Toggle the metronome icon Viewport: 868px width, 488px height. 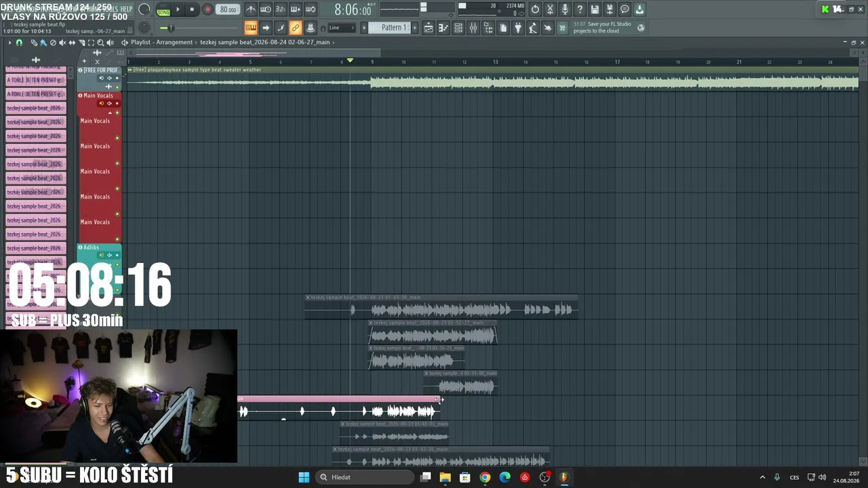251,9
